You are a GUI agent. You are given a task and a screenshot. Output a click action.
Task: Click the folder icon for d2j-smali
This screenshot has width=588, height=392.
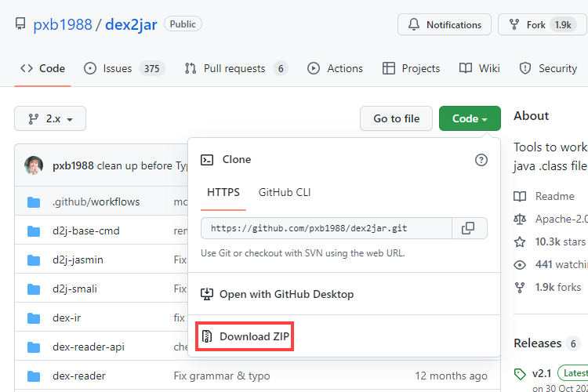click(x=34, y=289)
